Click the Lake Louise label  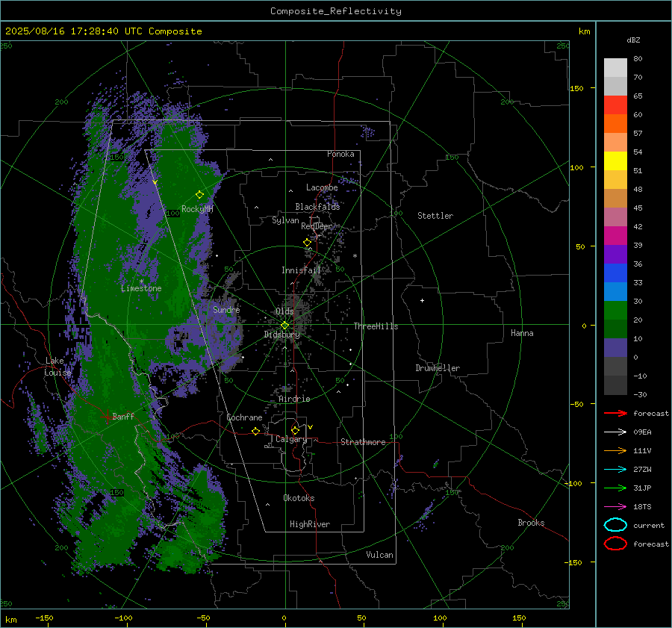click(57, 367)
